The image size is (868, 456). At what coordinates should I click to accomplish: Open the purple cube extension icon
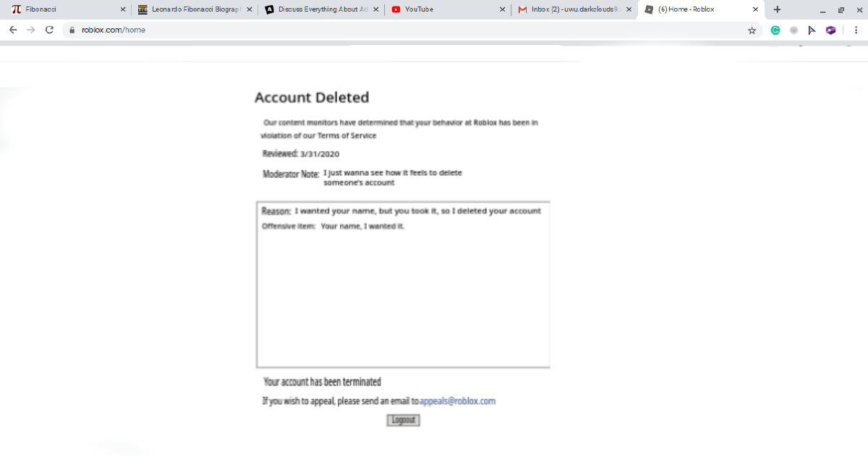click(x=830, y=30)
